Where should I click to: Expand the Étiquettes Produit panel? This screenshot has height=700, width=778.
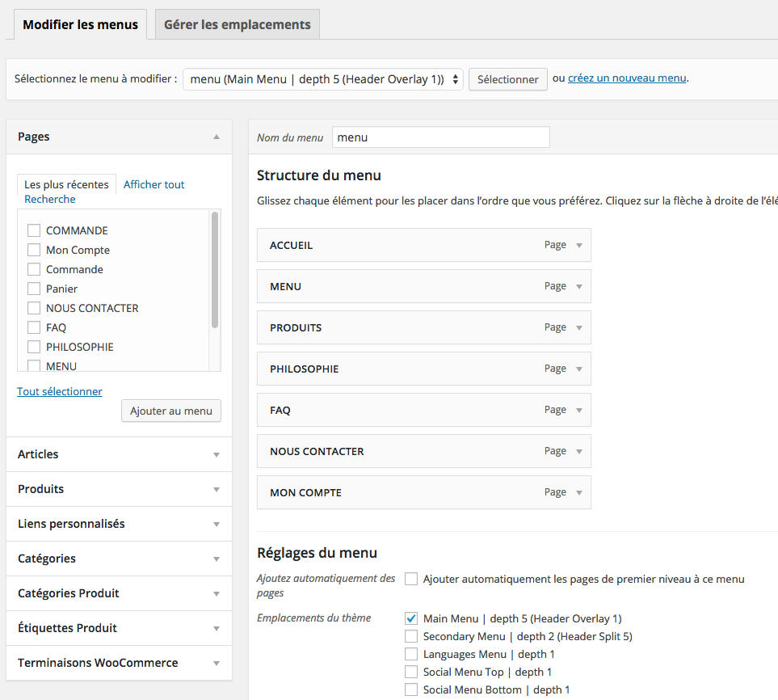coord(217,629)
